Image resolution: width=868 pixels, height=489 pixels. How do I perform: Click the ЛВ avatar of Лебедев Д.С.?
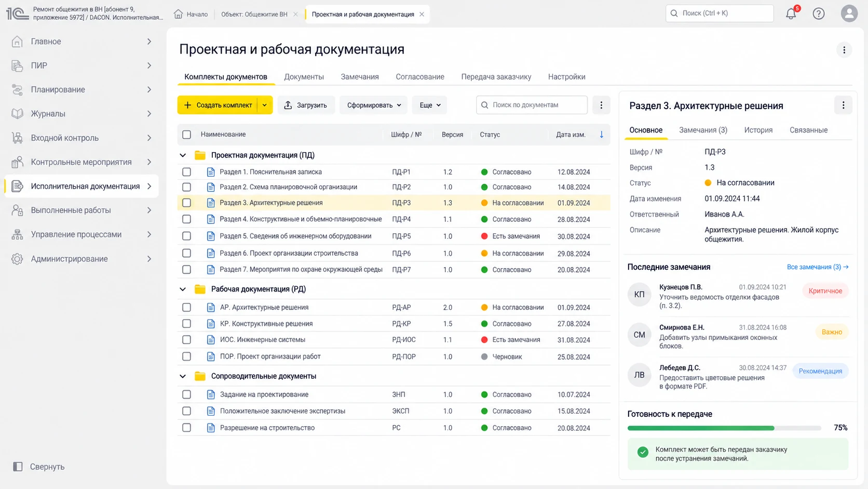[640, 375]
